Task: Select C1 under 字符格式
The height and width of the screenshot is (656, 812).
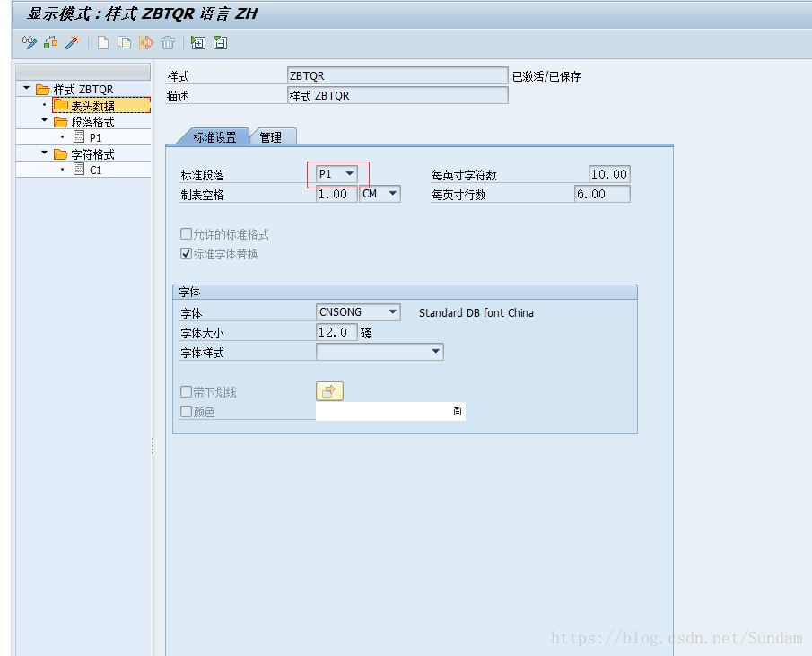Action: coord(96,170)
